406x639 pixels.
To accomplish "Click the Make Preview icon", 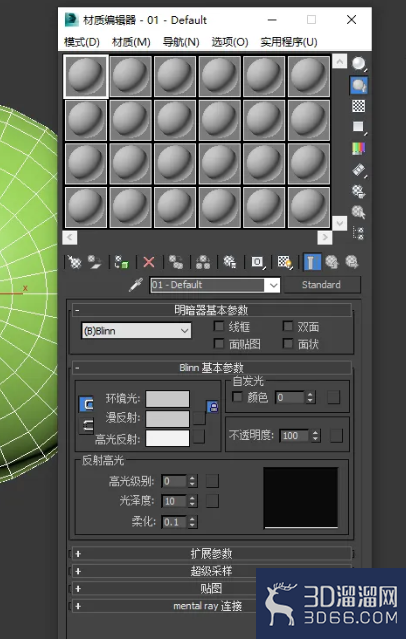I will (359, 170).
